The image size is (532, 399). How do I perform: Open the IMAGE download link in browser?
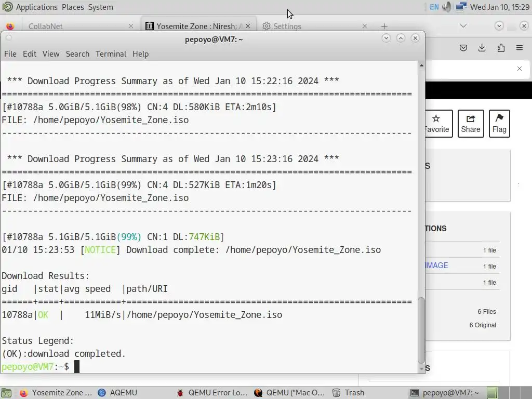coord(436,265)
